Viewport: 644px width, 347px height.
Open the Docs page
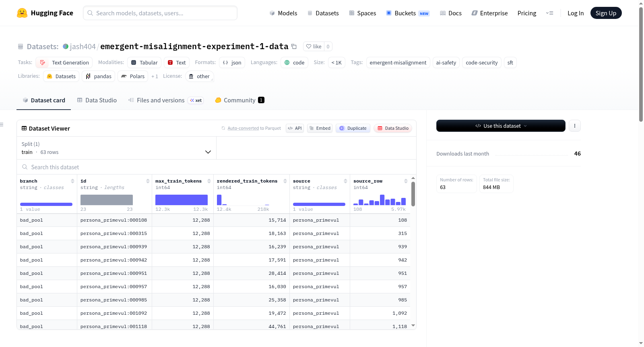tap(451, 13)
